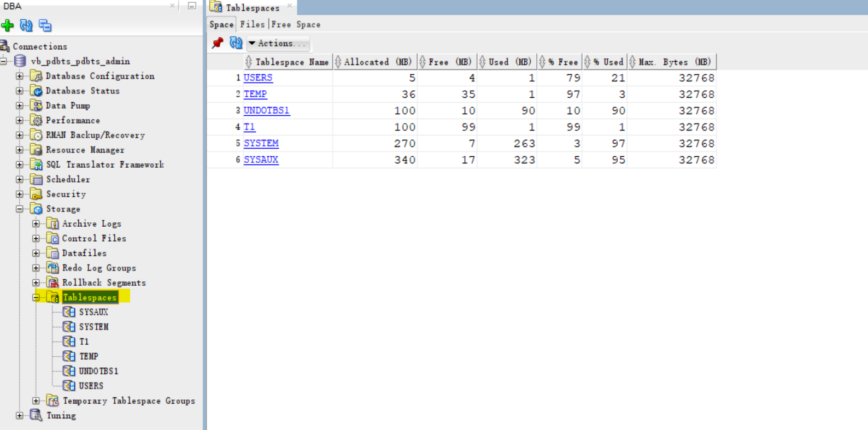Click the vb_pdbts_pdbts_admin database icon
Viewport: 868px width, 430px height.
point(20,61)
